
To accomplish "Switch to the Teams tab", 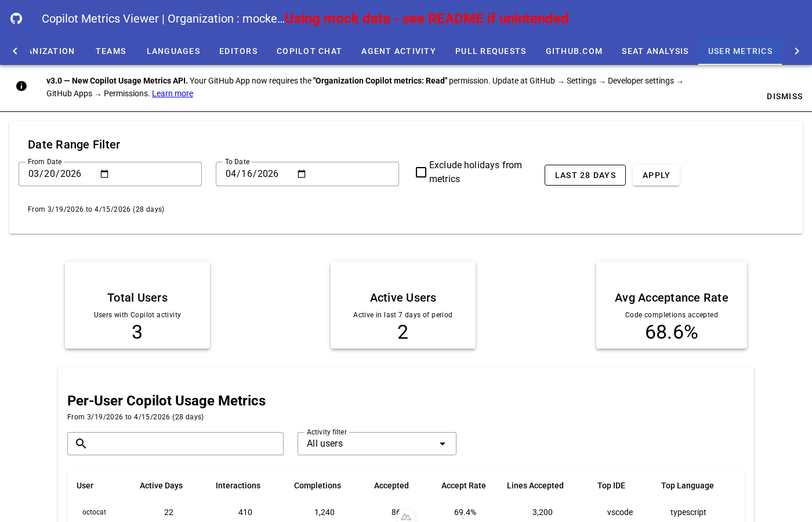I will point(111,51).
